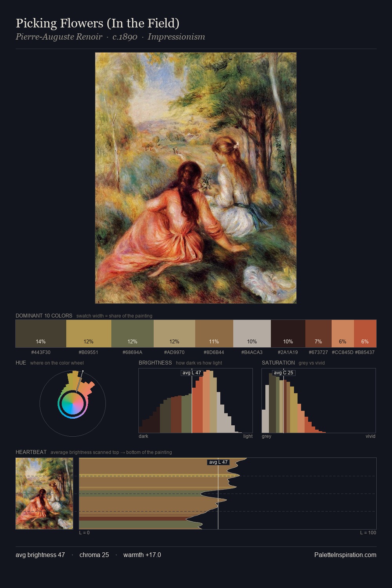Click the hex code #673727 text
This screenshot has height=588, width=392.
click(x=318, y=352)
